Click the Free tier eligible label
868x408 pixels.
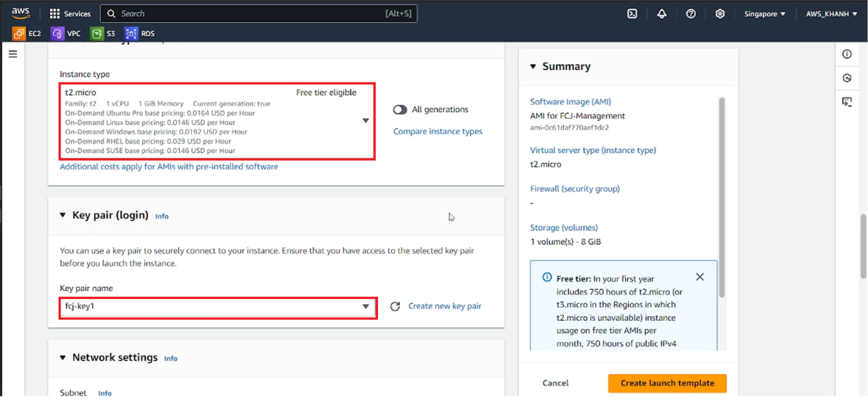(326, 93)
